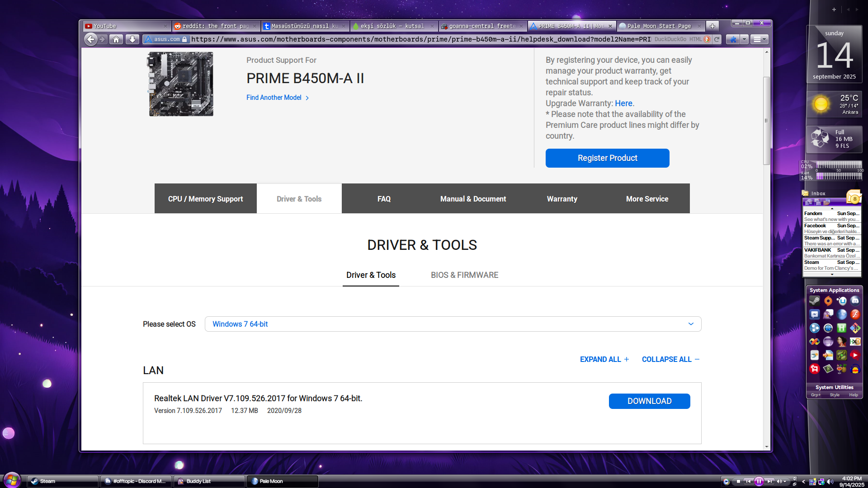Launch the green H app icon
868x488 pixels.
(842, 328)
